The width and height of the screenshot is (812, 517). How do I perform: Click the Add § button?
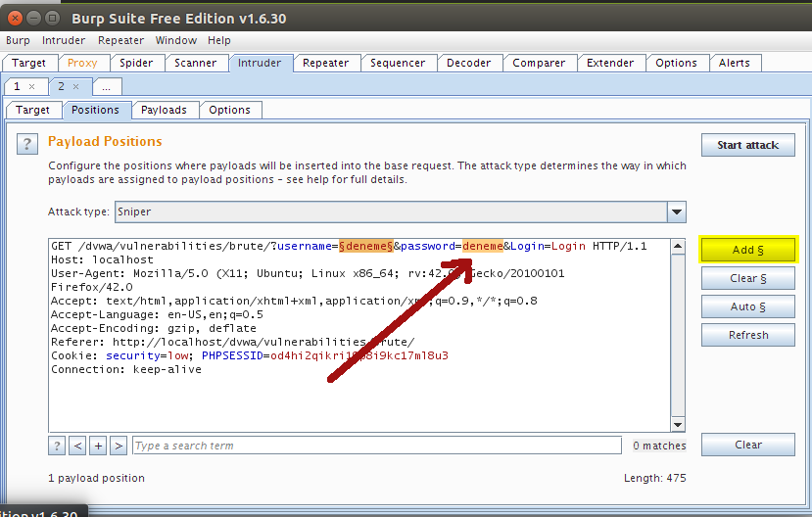pos(747,250)
